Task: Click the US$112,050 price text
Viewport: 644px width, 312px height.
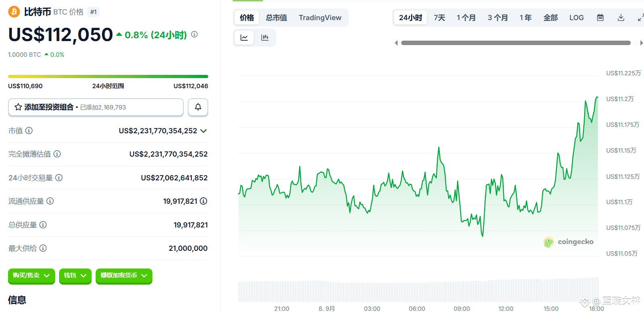Action: pyautogui.click(x=60, y=35)
